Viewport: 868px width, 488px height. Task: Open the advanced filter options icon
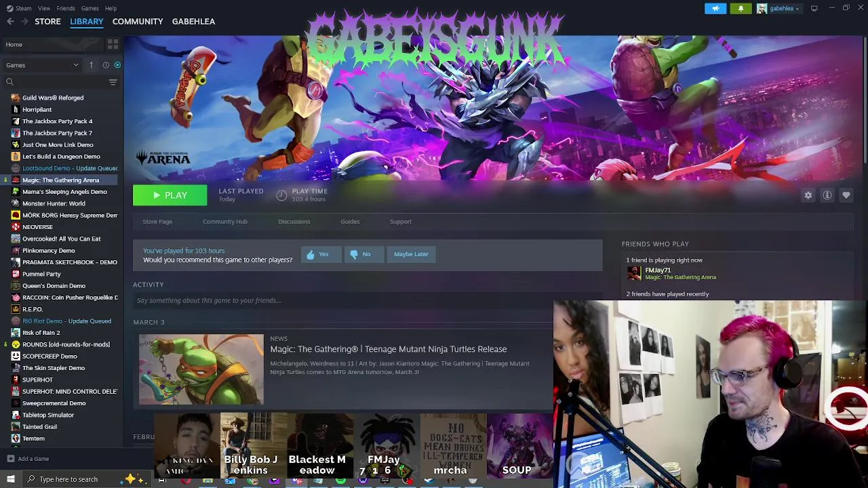(113, 82)
